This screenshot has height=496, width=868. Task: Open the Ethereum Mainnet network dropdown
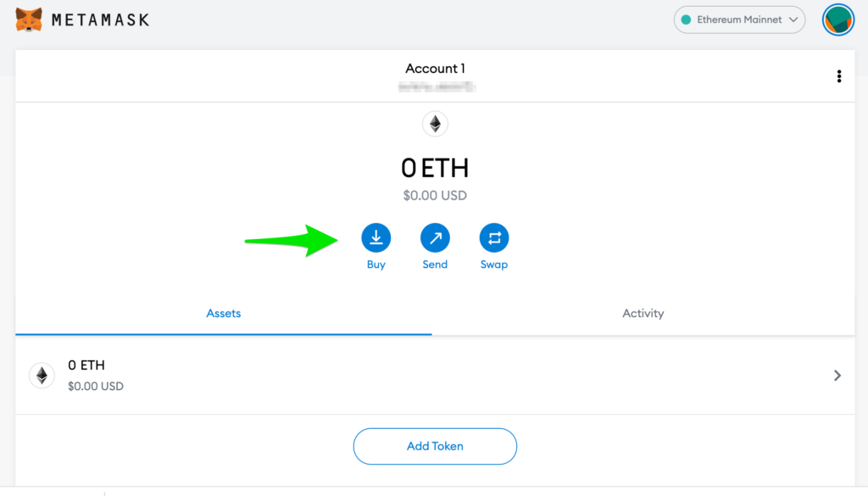(x=739, y=20)
